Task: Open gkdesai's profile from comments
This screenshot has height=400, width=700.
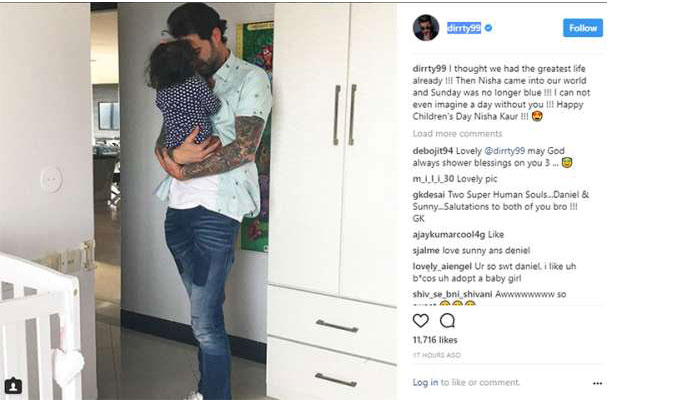Action: [x=429, y=195]
